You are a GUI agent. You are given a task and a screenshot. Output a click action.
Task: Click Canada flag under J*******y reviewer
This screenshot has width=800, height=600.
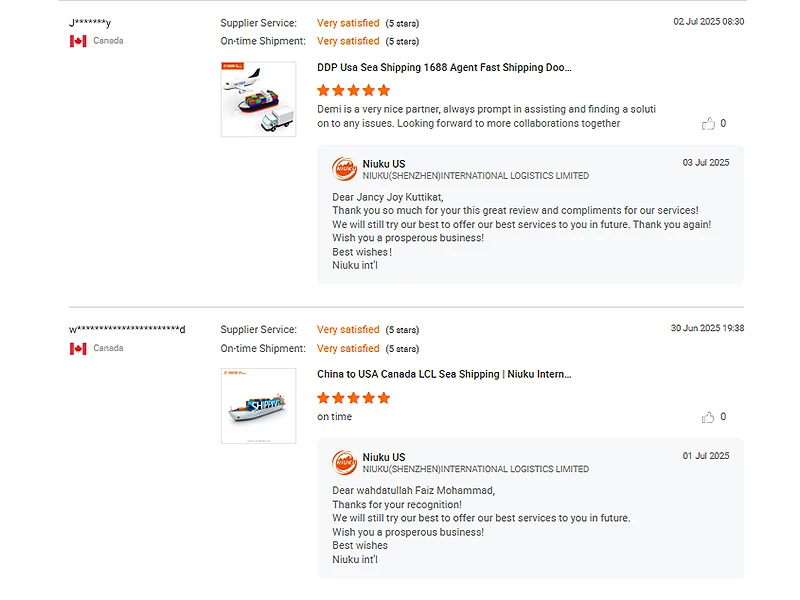78,41
